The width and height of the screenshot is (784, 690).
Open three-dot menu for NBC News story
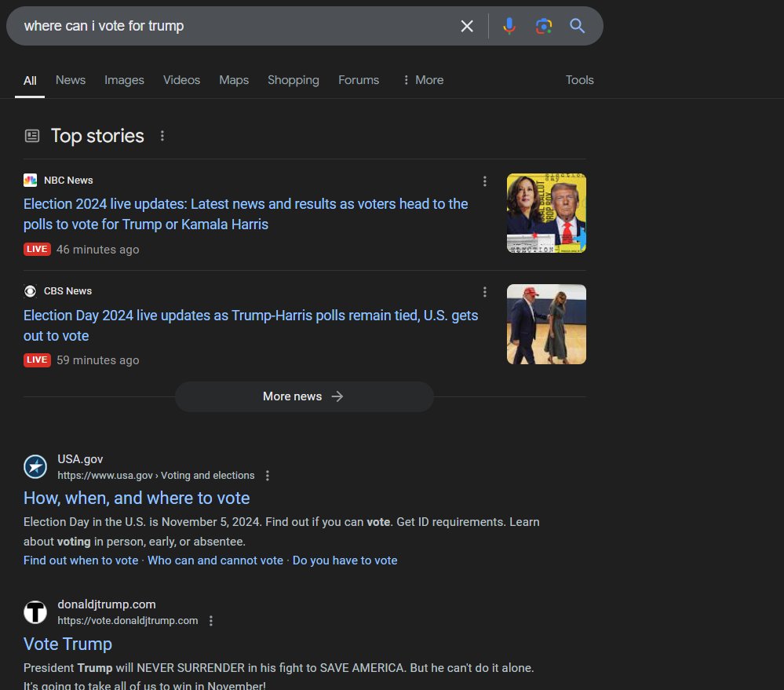tap(484, 181)
